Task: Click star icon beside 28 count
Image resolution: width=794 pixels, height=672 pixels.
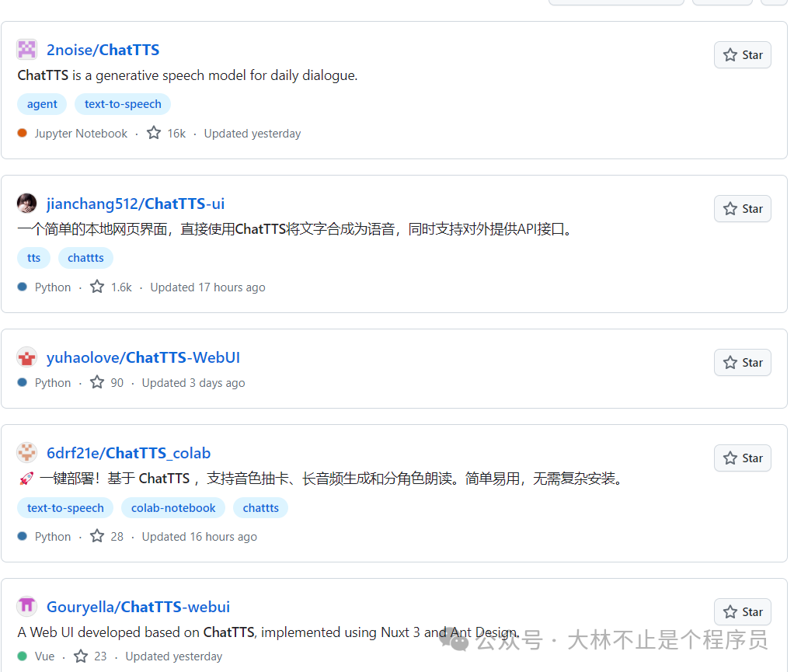Action: (97, 536)
